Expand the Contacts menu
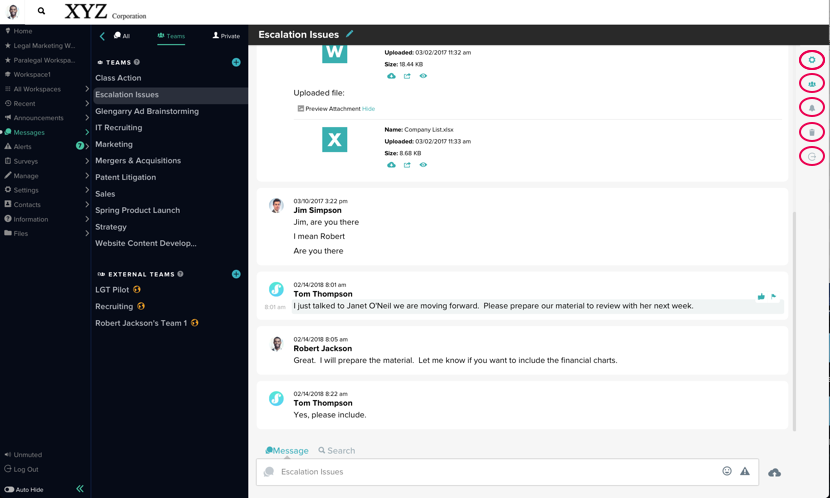The height and width of the screenshot is (498, 830). click(x=87, y=204)
